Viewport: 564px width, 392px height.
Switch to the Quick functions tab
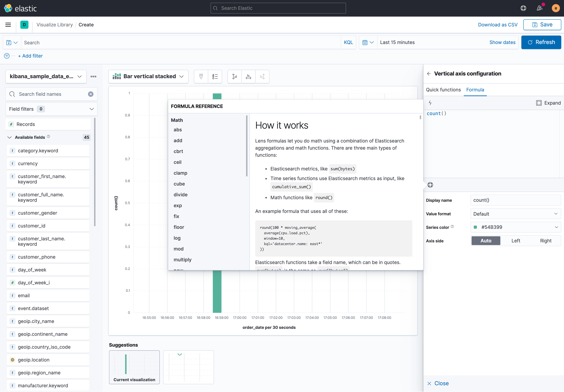[443, 90]
